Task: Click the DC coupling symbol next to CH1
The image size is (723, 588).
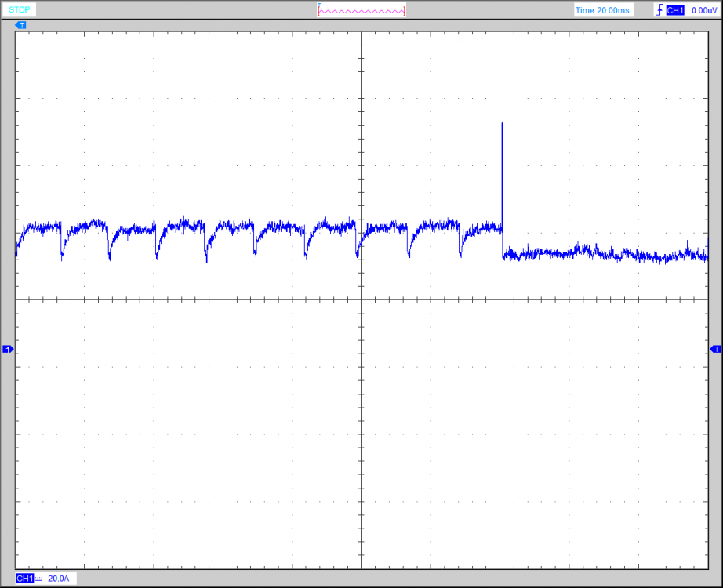Action: pyautogui.click(x=39, y=579)
